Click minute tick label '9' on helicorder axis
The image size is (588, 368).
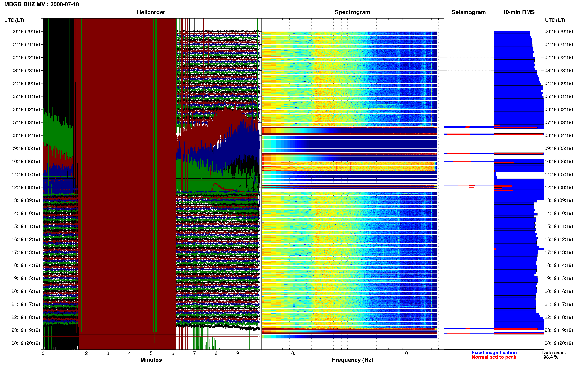(x=238, y=353)
